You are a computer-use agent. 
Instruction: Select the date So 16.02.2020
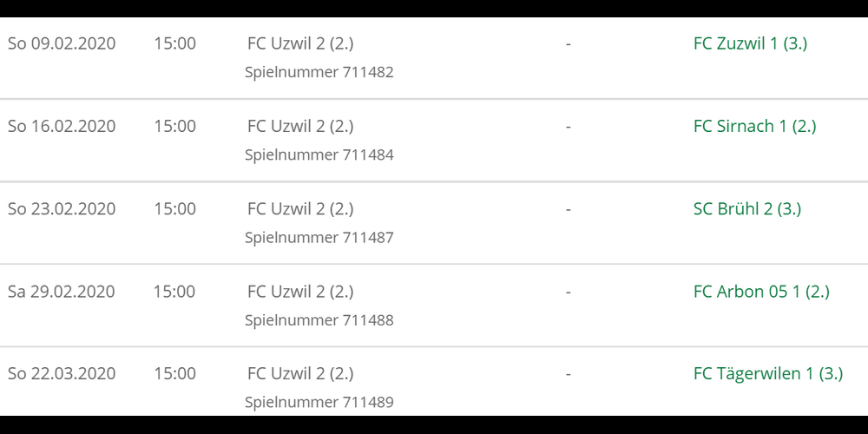pos(62,126)
